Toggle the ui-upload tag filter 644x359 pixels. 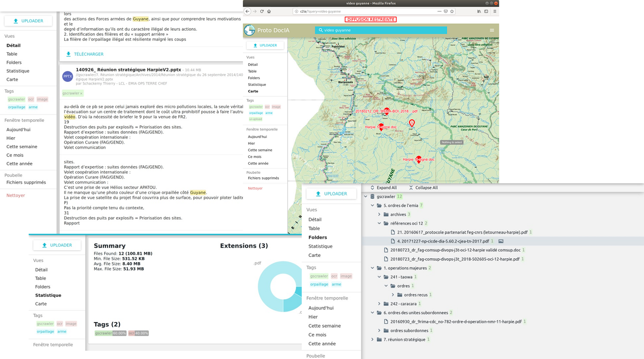256,119
